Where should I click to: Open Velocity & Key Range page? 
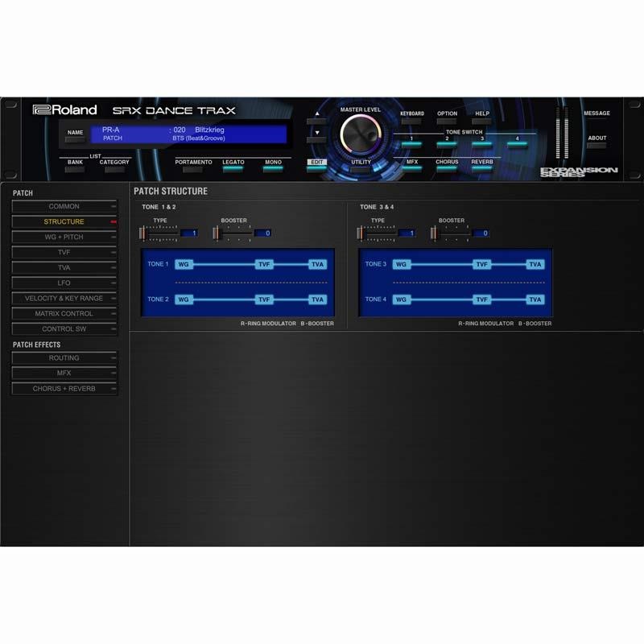click(64, 298)
